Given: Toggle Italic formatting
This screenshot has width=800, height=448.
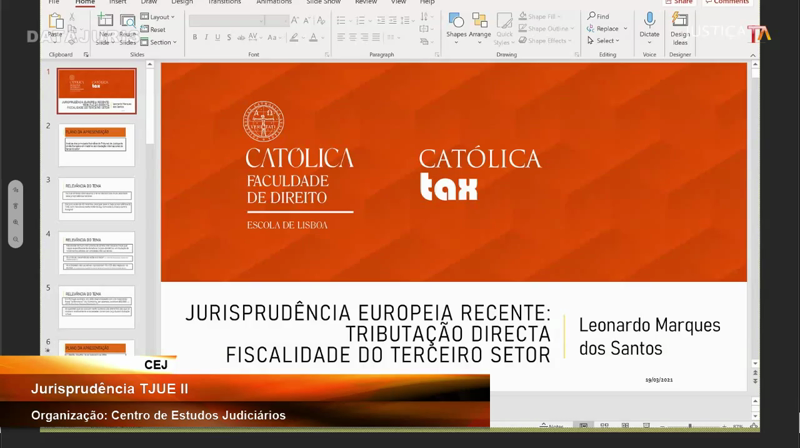Looking at the screenshot, I should 206,38.
